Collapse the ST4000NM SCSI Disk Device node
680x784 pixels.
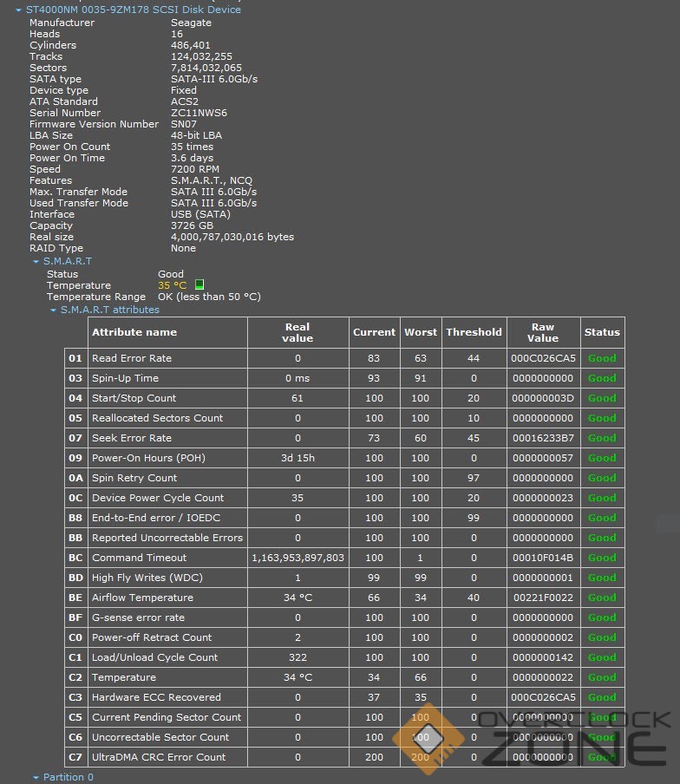click(19, 10)
